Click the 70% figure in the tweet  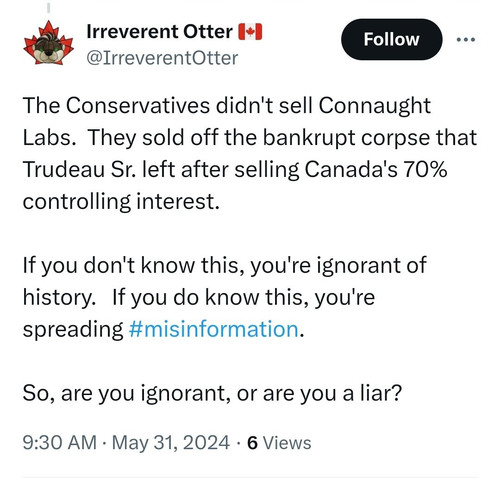point(425,169)
